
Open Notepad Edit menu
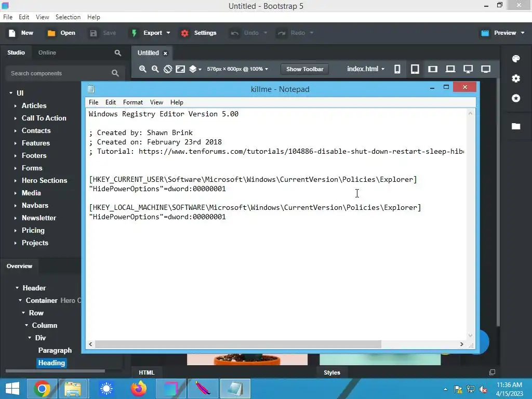click(110, 102)
